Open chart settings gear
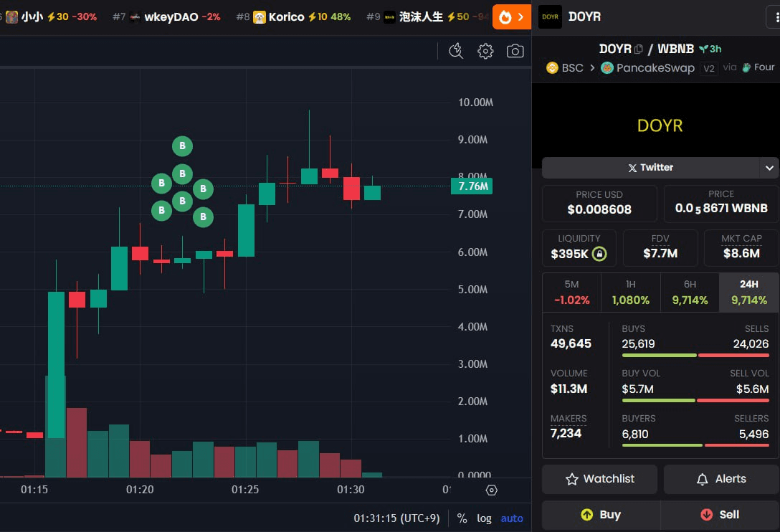 [x=485, y=51]
